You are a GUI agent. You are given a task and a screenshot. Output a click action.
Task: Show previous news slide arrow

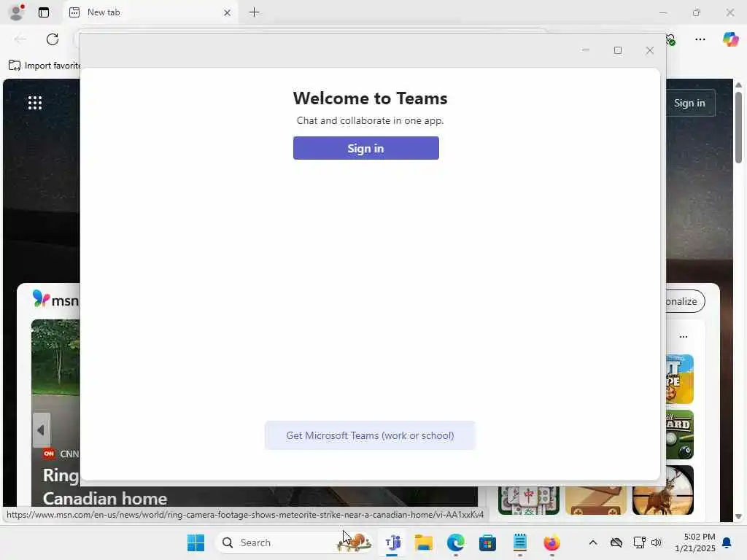42,430
